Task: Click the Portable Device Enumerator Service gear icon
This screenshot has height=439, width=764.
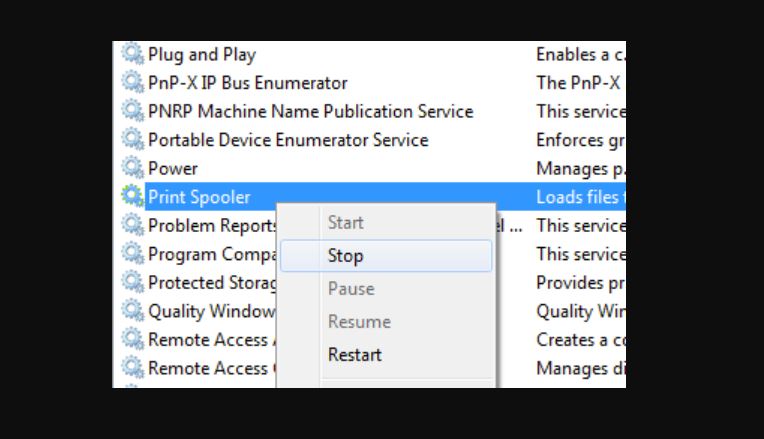Action: pyautogui.click(x=133, y=139)
